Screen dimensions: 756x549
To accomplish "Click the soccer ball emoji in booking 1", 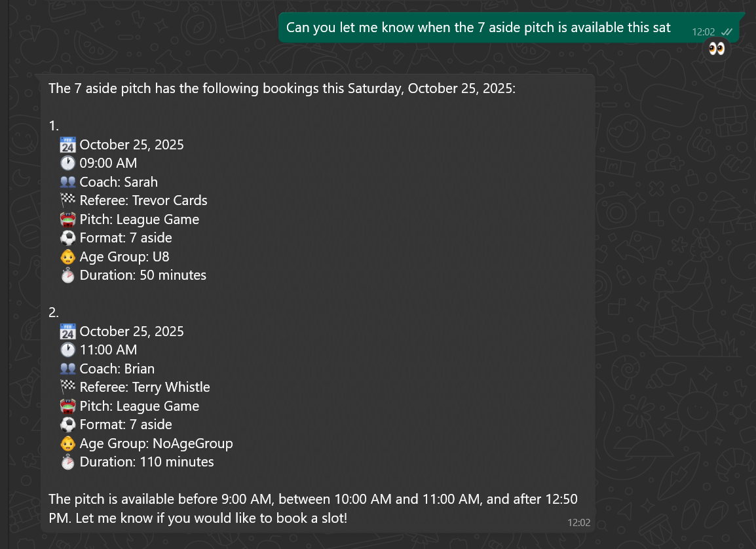I will pos(67,238).
